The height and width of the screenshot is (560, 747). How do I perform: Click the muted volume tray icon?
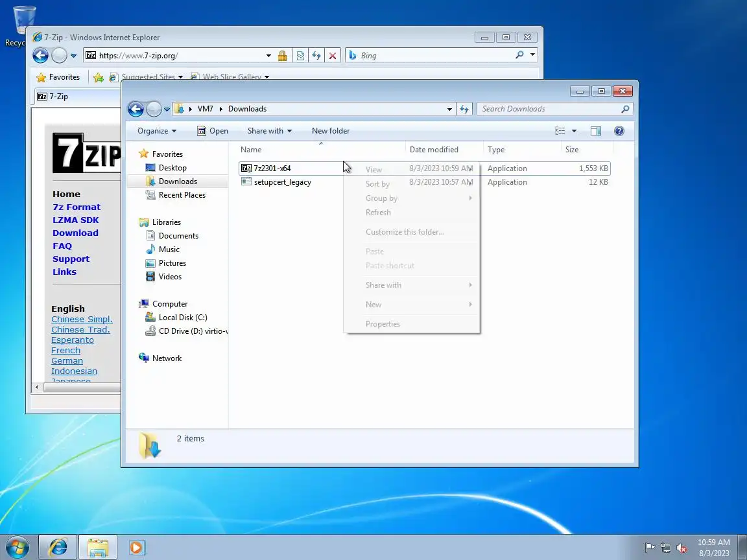(682, 548)
